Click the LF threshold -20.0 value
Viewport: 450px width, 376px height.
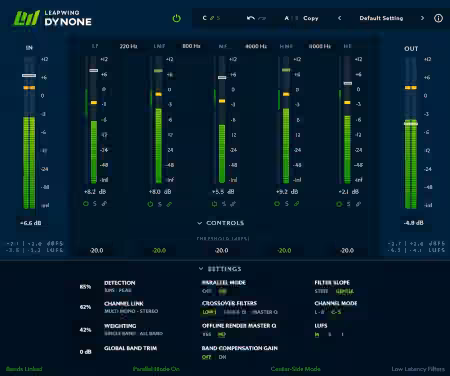coord(96,250)
